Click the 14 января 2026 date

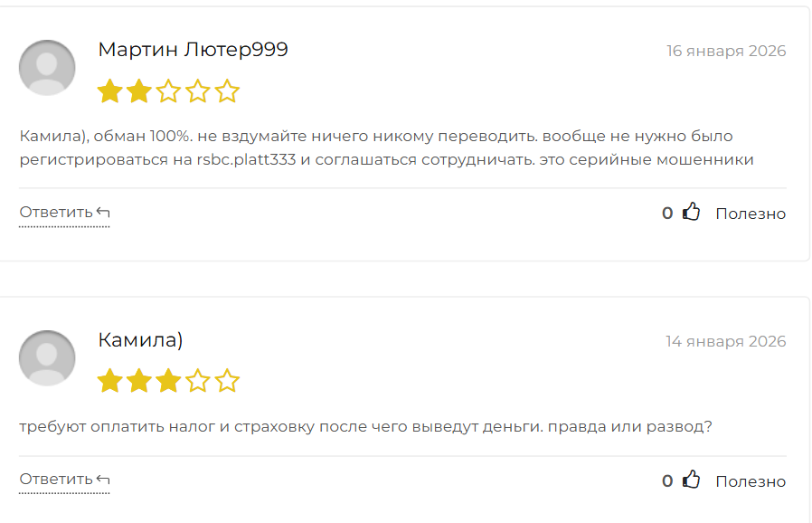click(726, 342)
